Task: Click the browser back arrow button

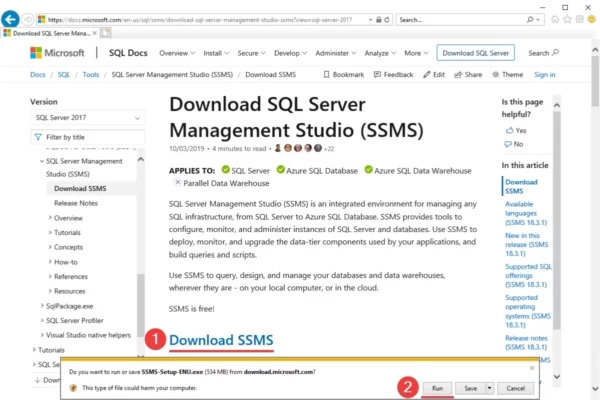Action: coord(10,19)
